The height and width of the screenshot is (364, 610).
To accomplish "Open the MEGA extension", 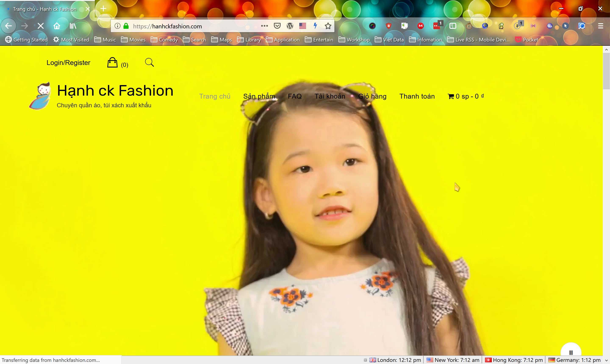I will 421,26.
